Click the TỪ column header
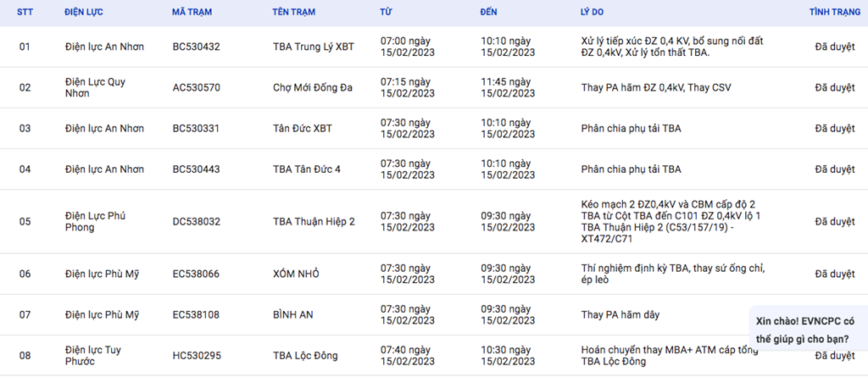 pos(386,12)
